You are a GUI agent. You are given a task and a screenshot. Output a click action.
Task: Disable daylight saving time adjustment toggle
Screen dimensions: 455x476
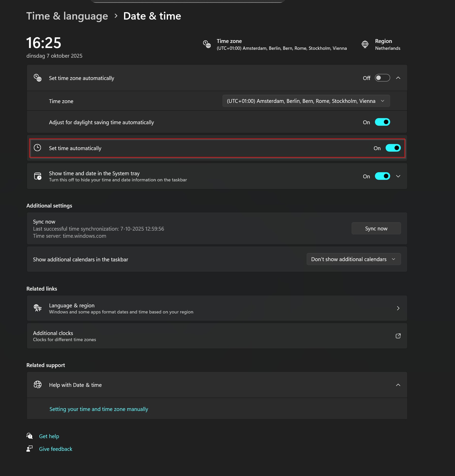pos(382,122)
